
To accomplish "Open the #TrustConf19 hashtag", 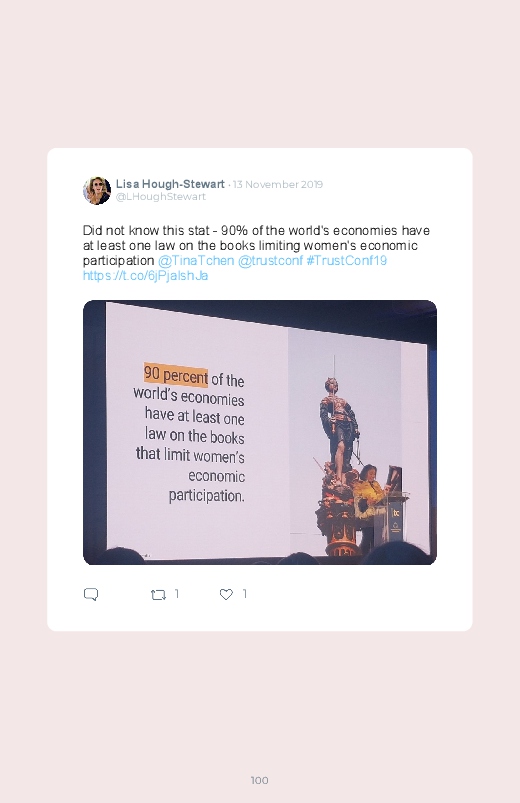I will tap(346, 260).
